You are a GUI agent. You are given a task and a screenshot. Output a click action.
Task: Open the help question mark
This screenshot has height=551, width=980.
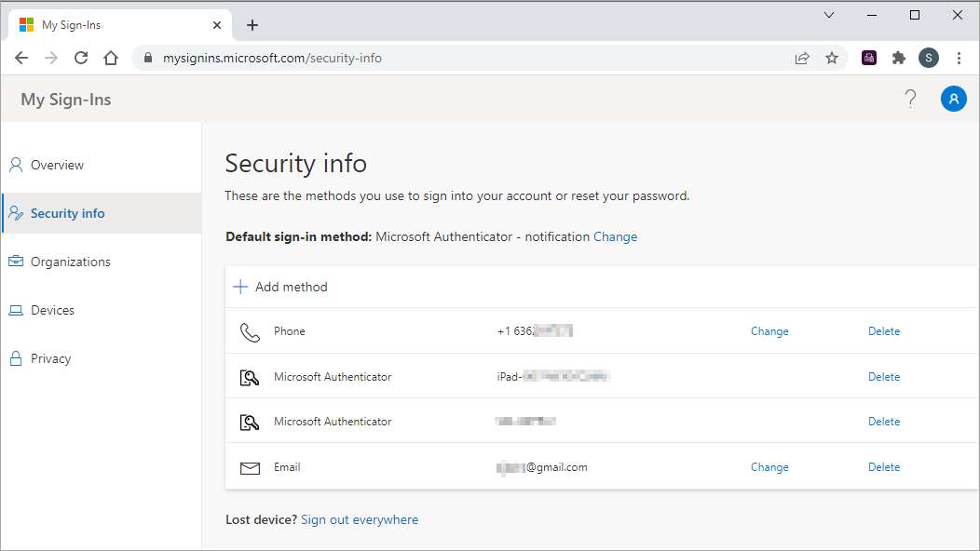click(910, 99)
